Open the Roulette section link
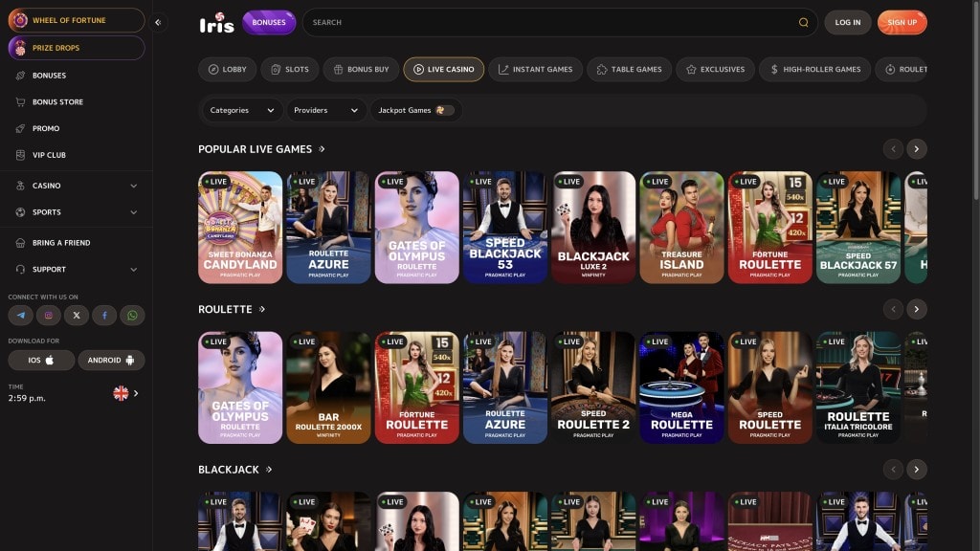 pos(232,309)
